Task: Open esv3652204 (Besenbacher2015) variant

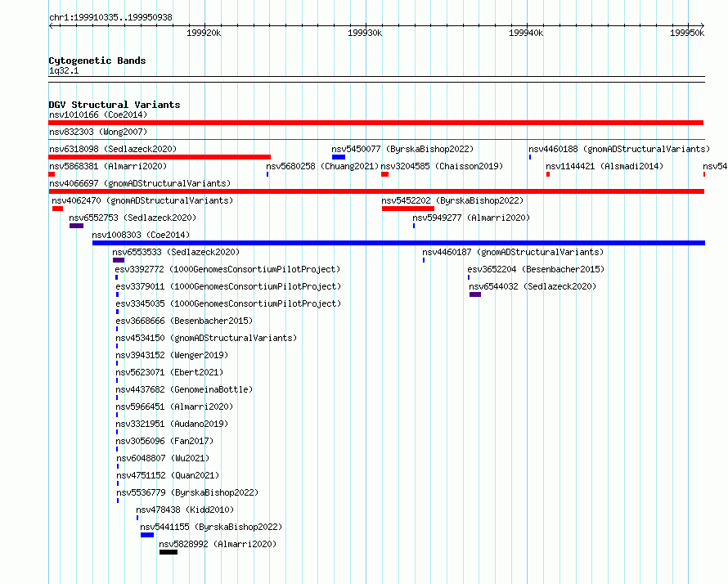Action: [536, 269]
